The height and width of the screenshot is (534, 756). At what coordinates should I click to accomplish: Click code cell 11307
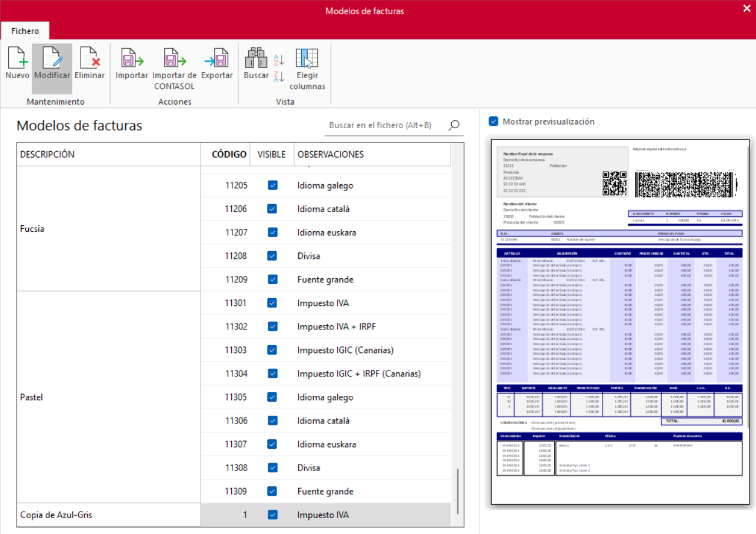coord(226,444)
